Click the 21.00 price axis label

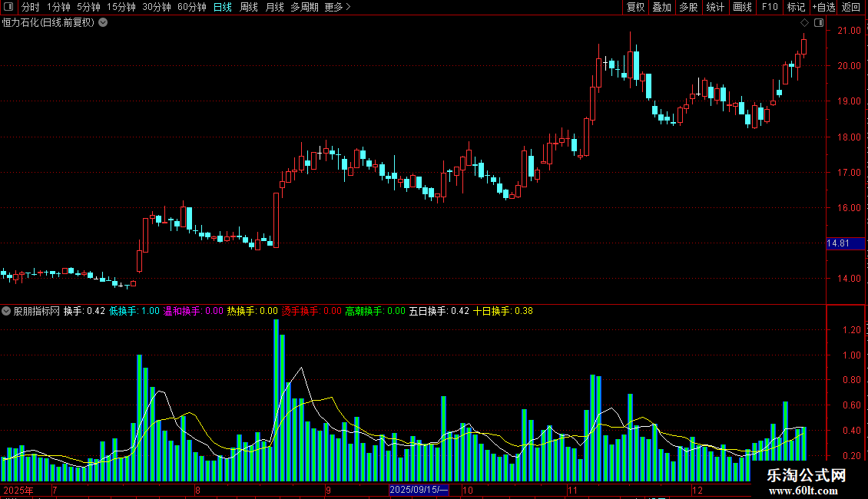coord(849,31)
